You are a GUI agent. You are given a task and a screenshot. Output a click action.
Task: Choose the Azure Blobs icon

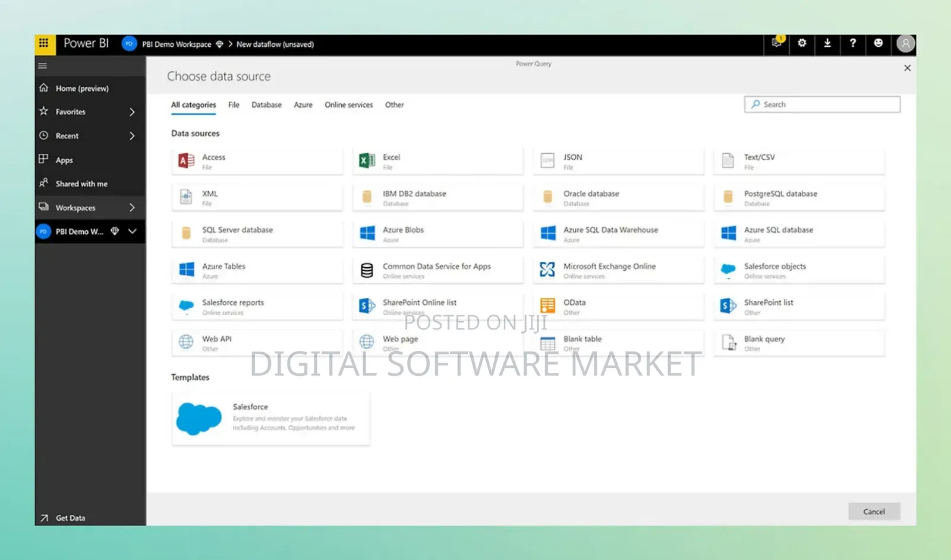[367, 233]
